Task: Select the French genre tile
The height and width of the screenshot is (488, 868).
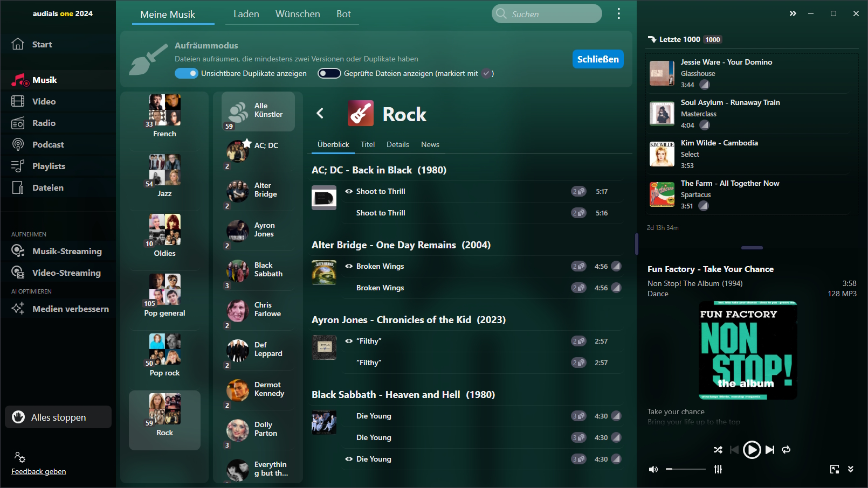Action: (164, 117)
